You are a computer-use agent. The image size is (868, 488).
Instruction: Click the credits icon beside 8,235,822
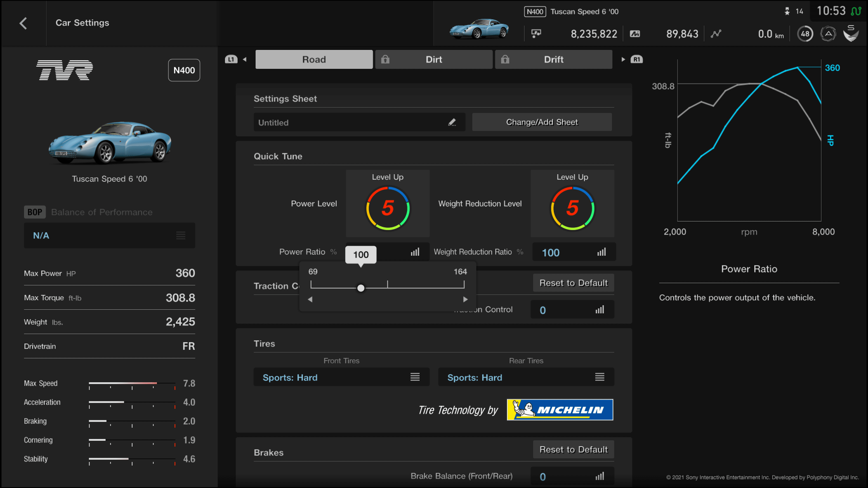pyautogui.click(x=536, y=33)
